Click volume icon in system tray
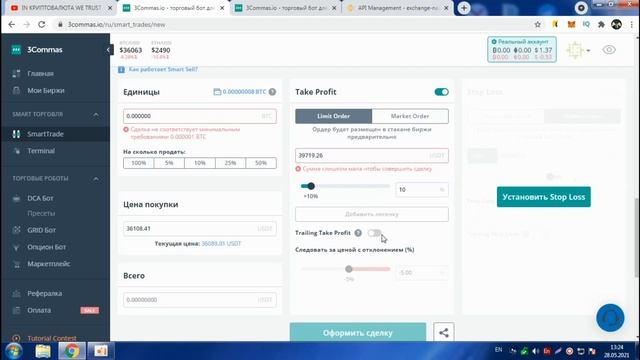640x360 pixels. [536, 351]
